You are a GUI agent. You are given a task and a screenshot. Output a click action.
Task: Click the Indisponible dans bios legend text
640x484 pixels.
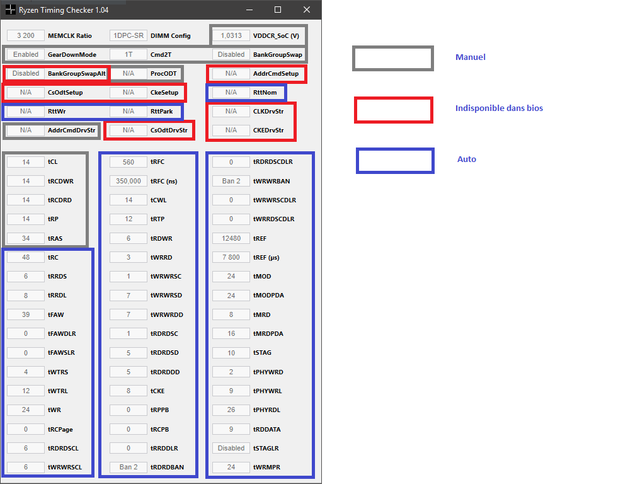point(499,108)
